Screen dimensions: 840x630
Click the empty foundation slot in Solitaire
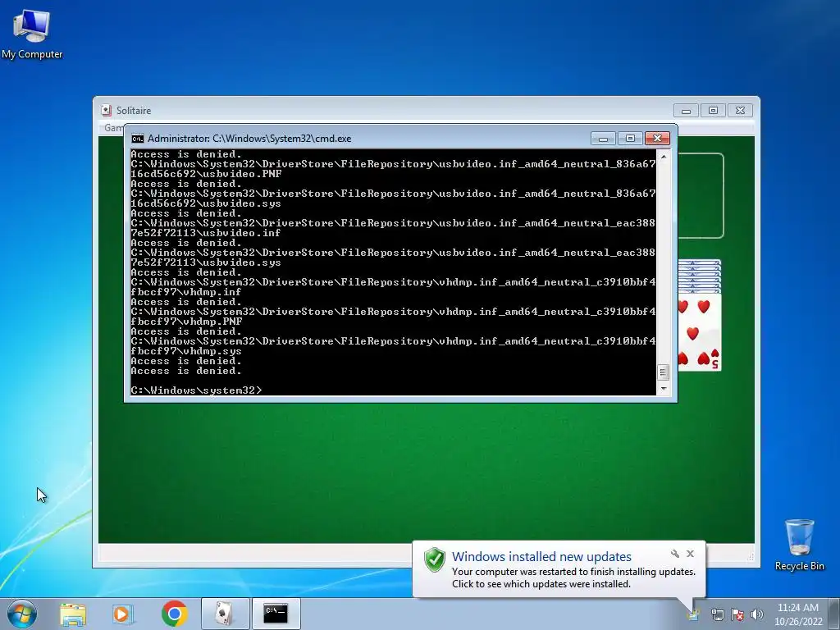(x=701, y=195)
